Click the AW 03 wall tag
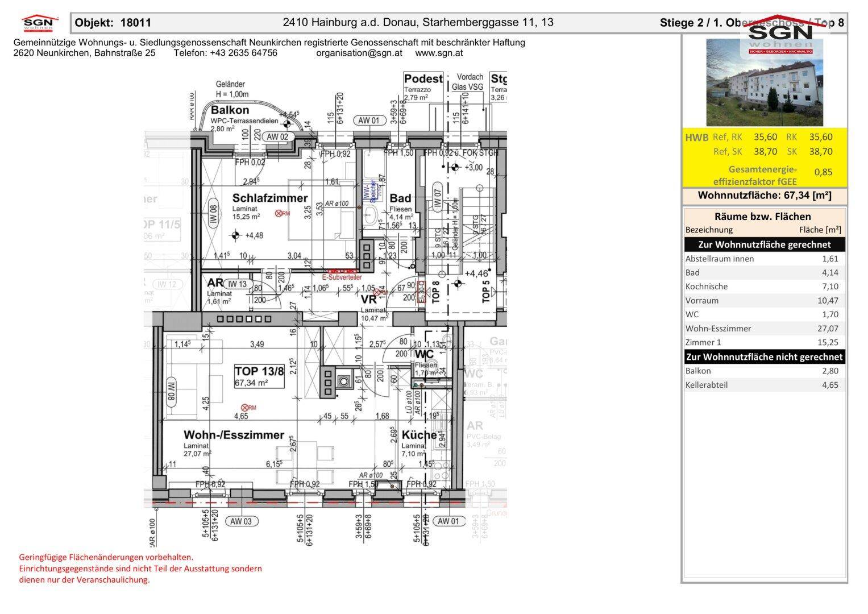868x614 pixels. (x=242, y=521)
